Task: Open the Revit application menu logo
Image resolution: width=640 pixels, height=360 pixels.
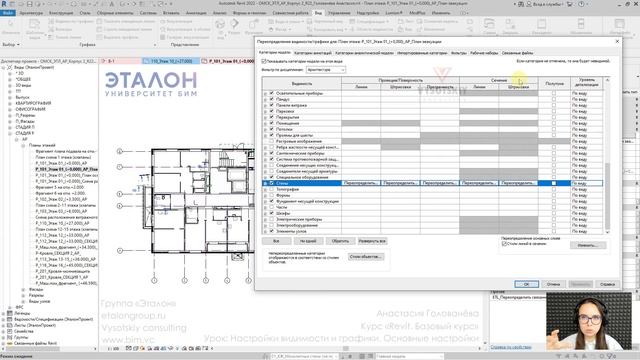Action: [4, 4]
